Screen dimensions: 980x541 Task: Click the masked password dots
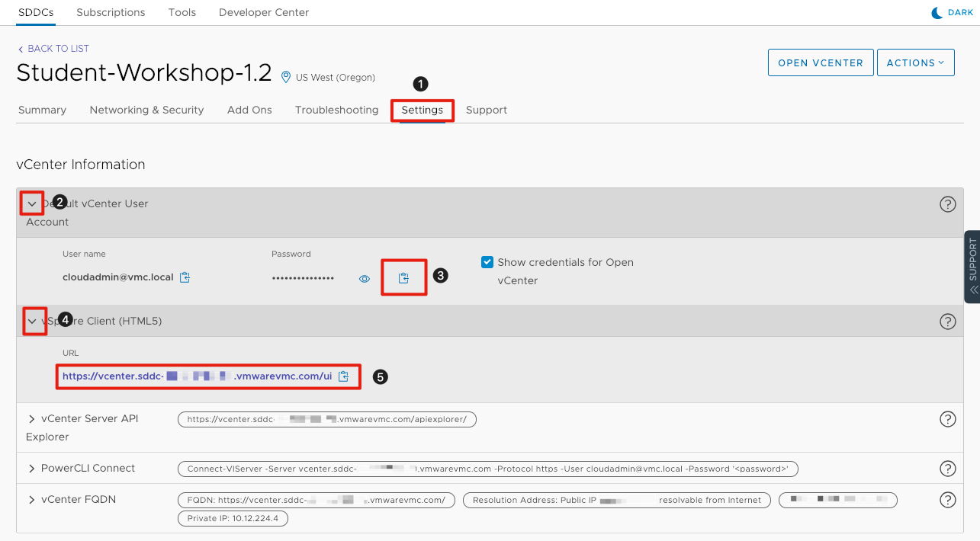pos(303,279)
